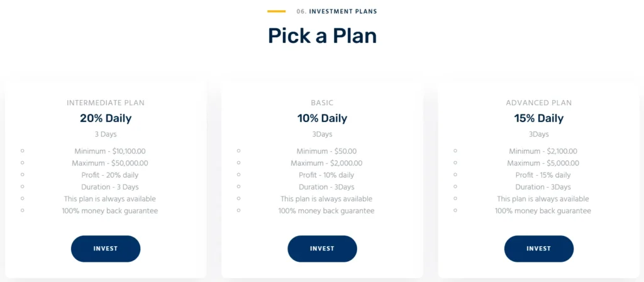
Task: Click the "20% Daily" heading
Action: [106, 118]
